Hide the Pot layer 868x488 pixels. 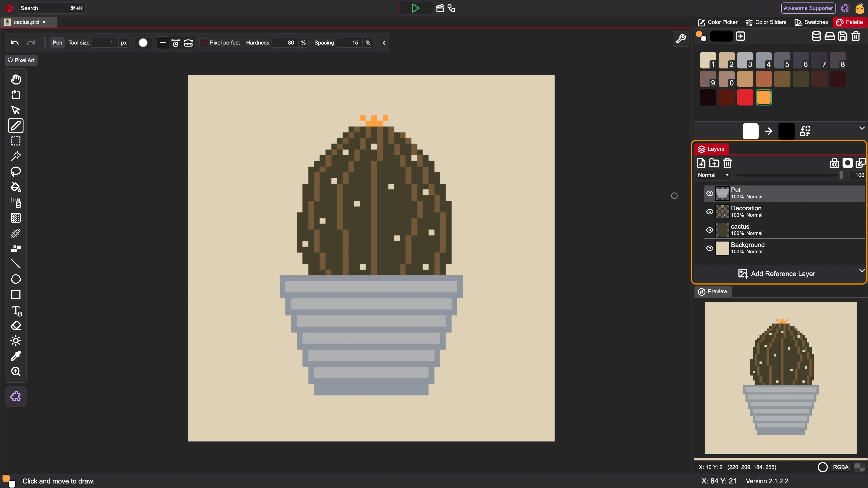coord(710,193)
